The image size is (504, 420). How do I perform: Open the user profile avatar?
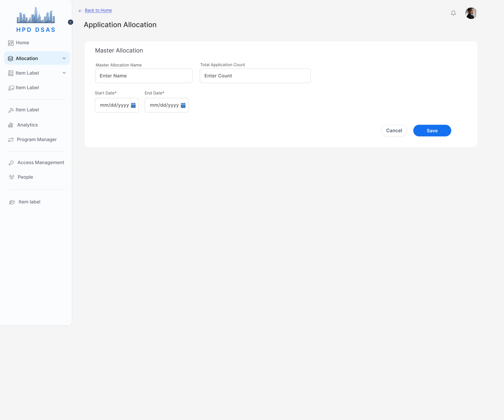tap(471, 13)
